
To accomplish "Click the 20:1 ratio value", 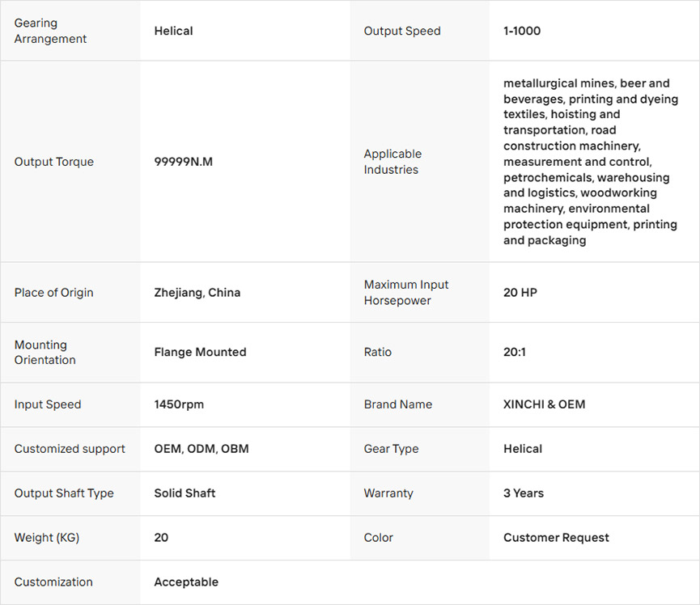I will click(x=515, y=352).
